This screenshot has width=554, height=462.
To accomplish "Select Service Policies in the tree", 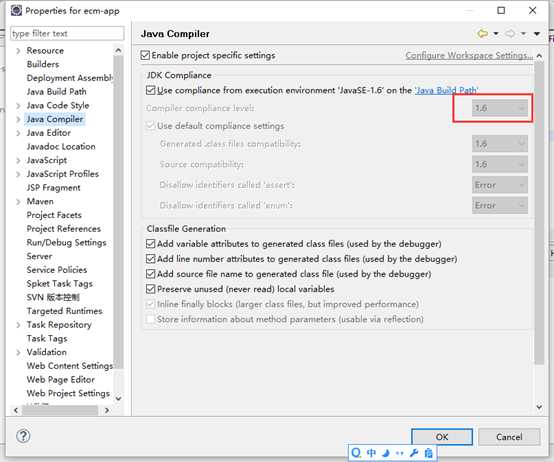I will [57, 270].
